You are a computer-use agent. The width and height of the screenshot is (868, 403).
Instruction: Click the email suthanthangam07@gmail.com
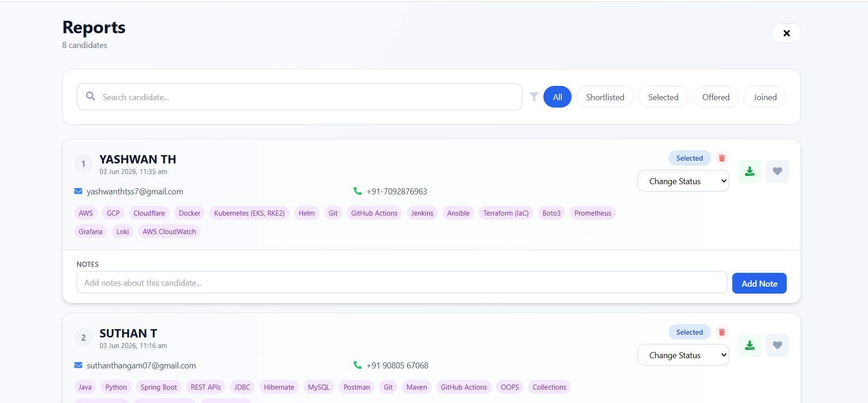pyautogui.click(x=141, y=366)
